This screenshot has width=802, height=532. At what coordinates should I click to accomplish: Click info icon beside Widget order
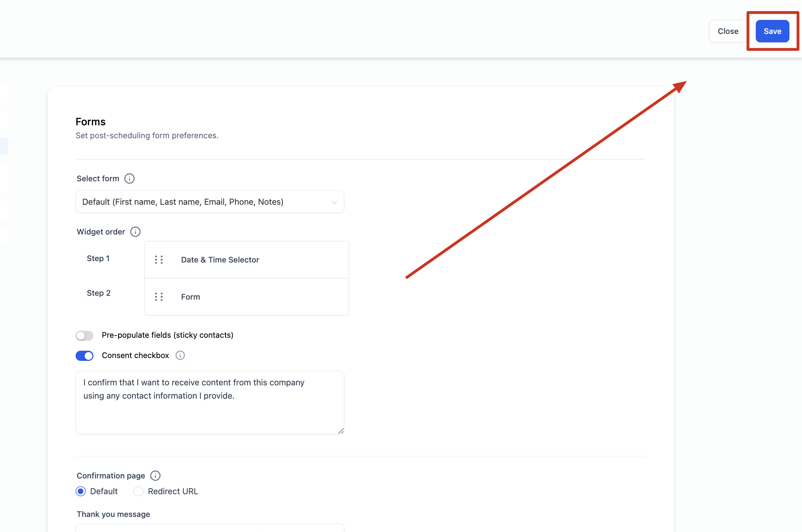point(135,232)
